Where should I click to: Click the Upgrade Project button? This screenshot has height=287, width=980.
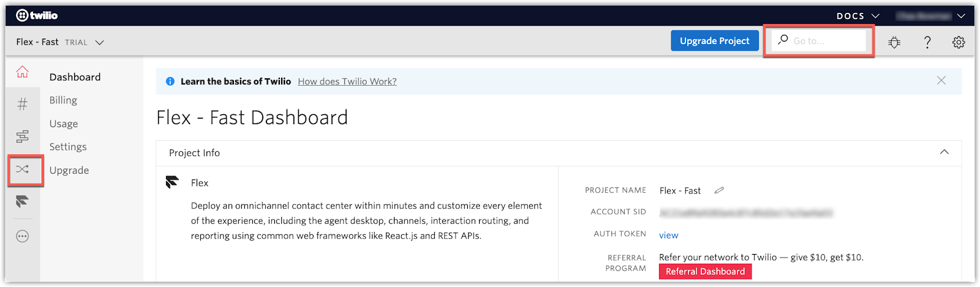pyautogui.click(x=715, y=41)
